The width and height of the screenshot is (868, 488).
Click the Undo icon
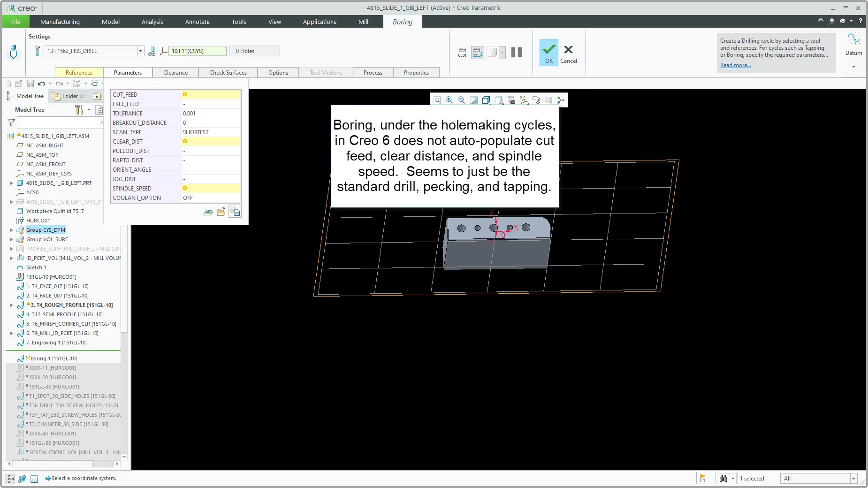click(41, 84)
